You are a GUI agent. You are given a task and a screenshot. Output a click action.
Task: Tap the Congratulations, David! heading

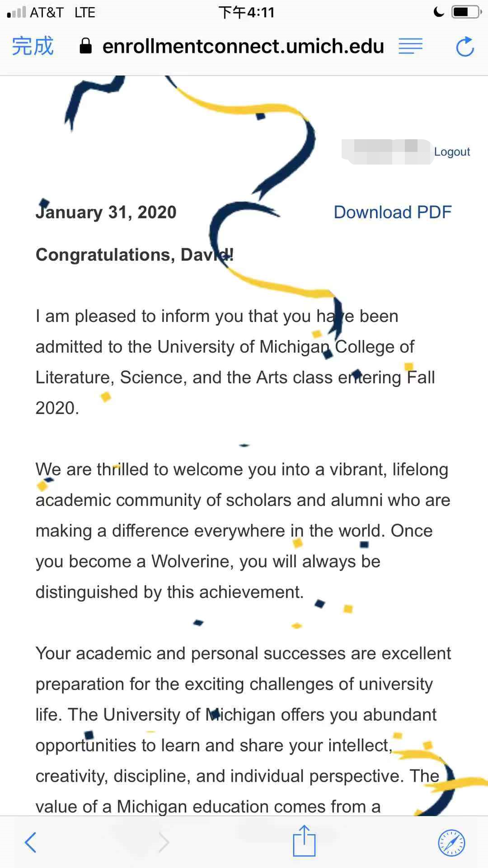[134, 255]
